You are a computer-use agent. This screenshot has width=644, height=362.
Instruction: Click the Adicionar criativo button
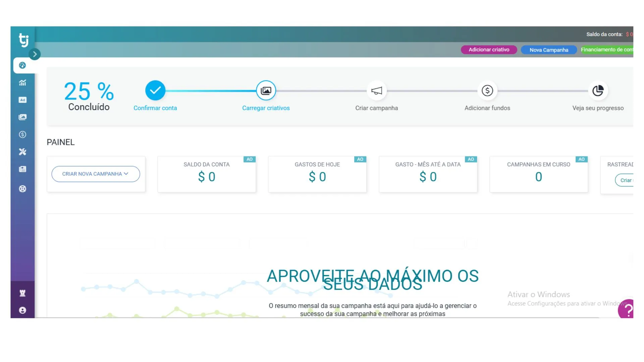point(489,50)
